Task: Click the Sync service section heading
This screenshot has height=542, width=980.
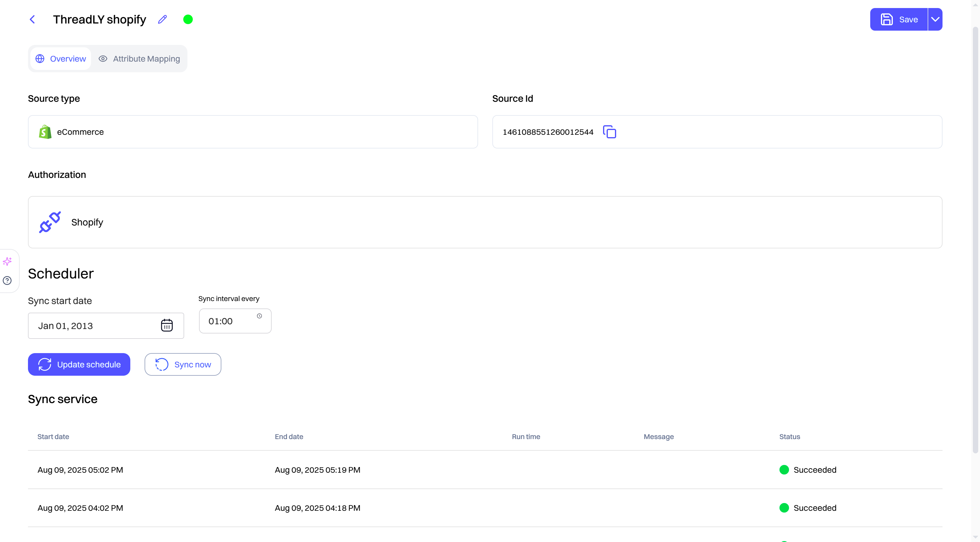Action: click(63, 399)
